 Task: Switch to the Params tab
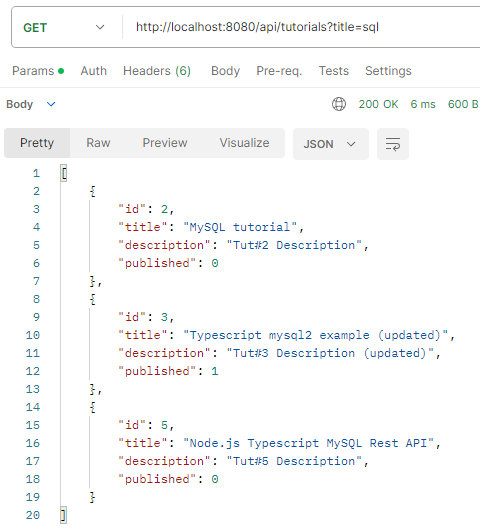coord(38,71)
